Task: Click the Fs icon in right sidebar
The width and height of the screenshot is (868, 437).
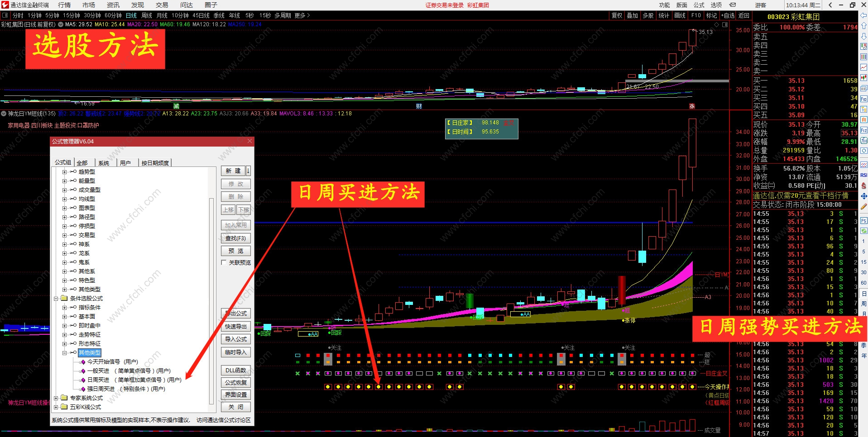Action: coord(863,221)
